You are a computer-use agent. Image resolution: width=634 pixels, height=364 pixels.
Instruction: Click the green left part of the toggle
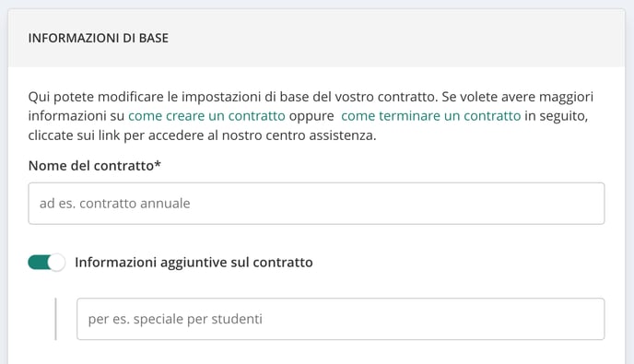(x=38, y=263)
